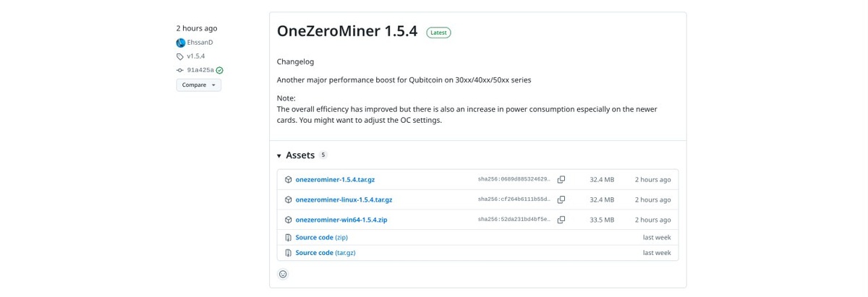The height and width of the screenshot is (297, 868).
Task: Click the package icon for onezerominer-win64-1.5.4.zip
Action: coord(288,220)
